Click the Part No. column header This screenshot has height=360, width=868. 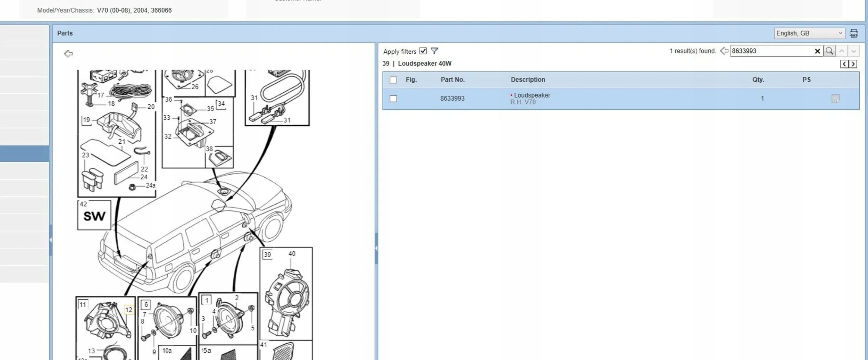452,79
